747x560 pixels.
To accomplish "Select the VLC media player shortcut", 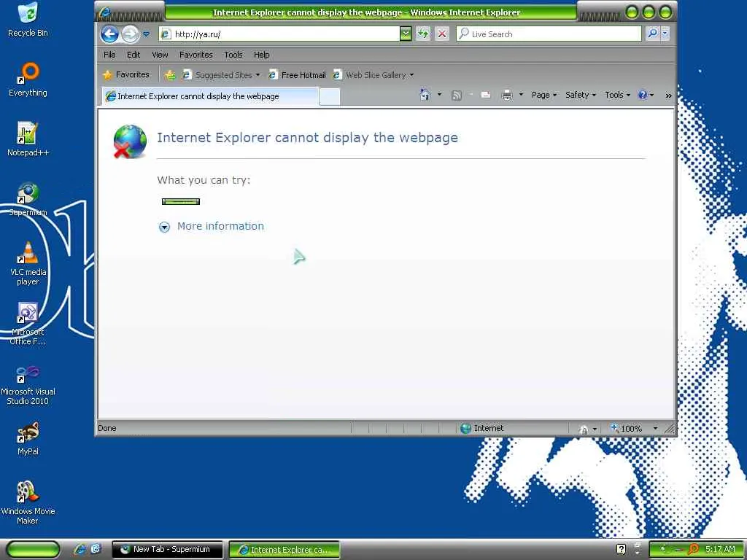I will [x=28, y=264].
